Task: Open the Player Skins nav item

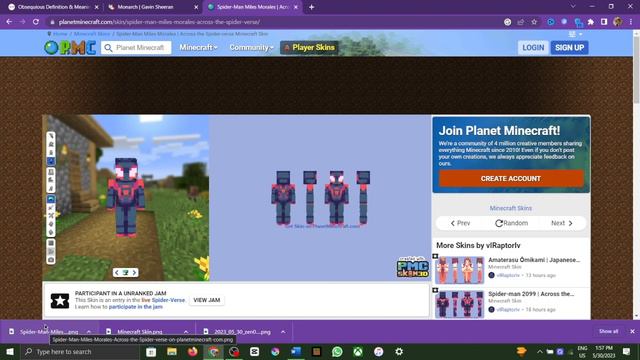Action: pyautogui.click(x=309, y=48)
